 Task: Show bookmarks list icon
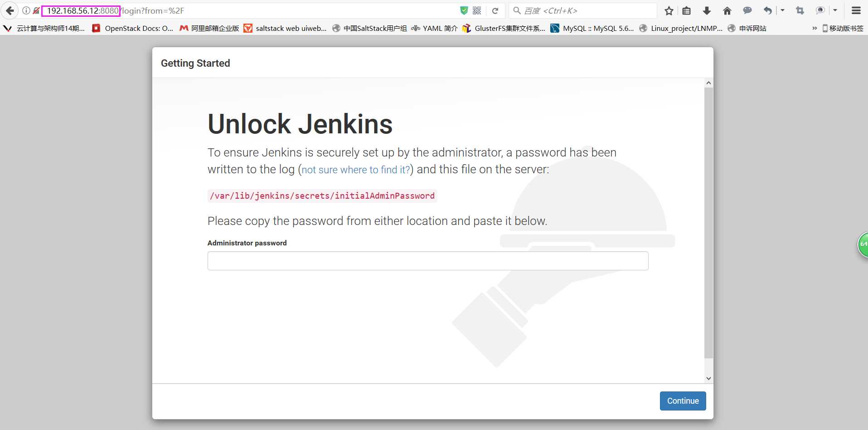tap(687, 10)
